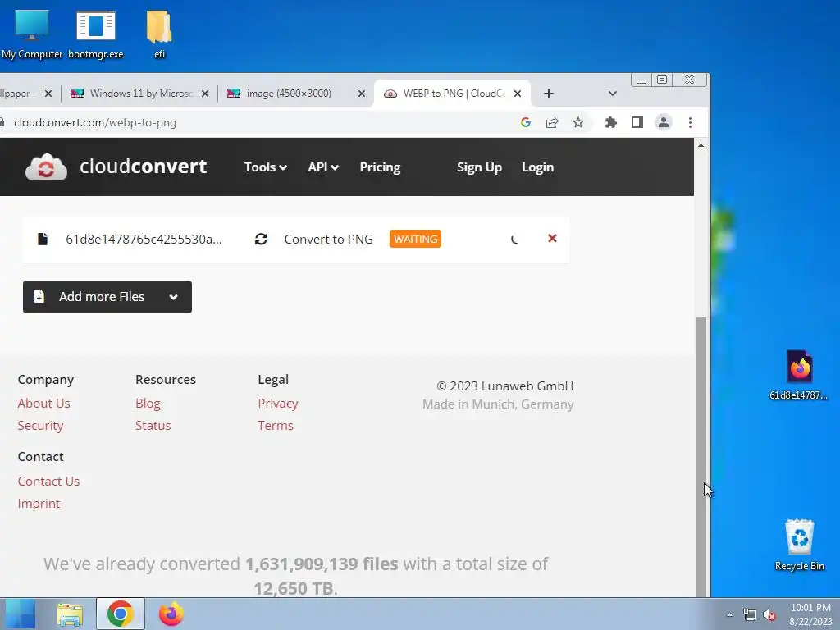
Task: Open a new tab with plus button
Action: coord(549,94)
